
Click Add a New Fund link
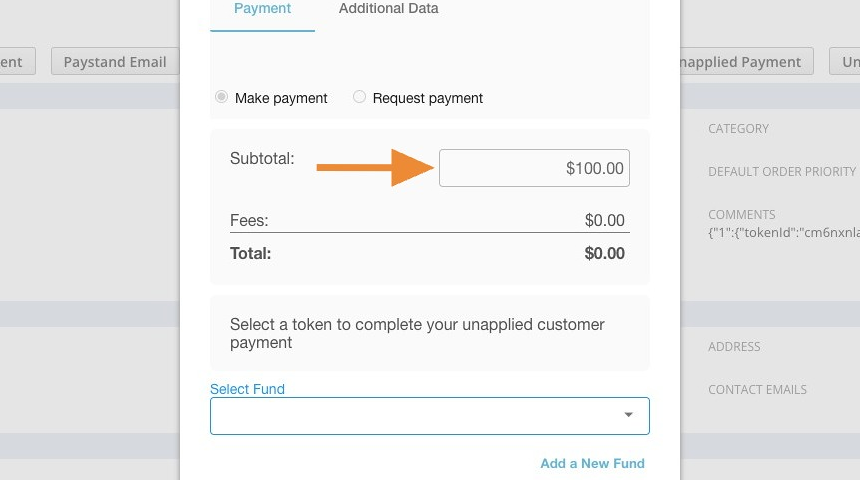tap(592, 464)
